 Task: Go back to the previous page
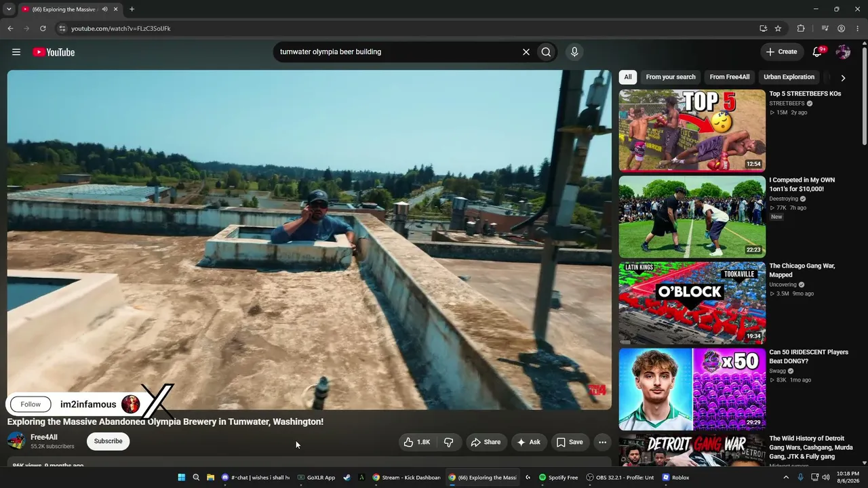(10, 28)
